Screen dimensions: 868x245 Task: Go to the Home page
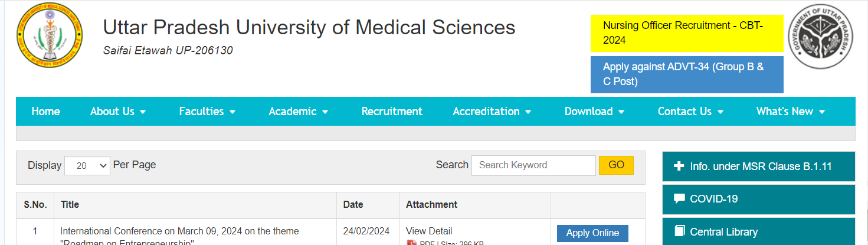(46, 111)
